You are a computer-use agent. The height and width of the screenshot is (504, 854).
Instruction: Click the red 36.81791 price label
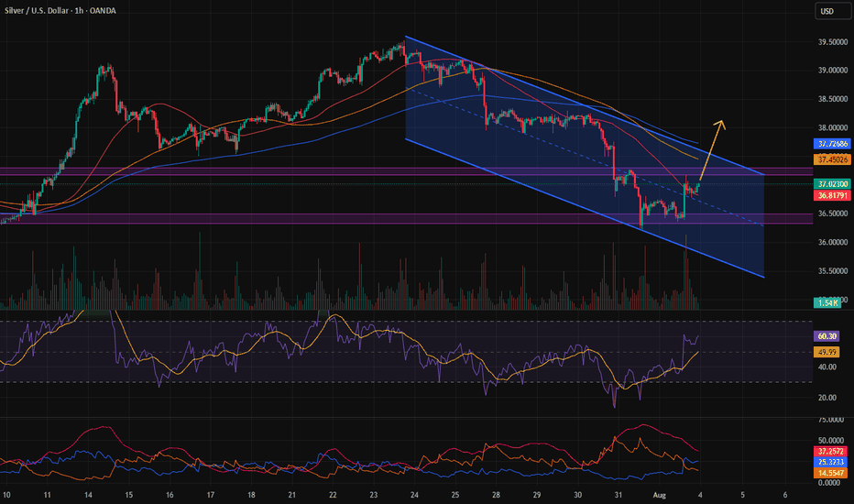[832, 195]
